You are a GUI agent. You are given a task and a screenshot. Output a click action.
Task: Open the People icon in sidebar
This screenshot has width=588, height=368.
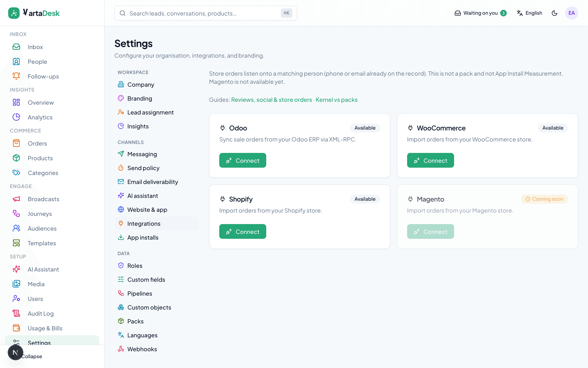(x=16, y=62)
